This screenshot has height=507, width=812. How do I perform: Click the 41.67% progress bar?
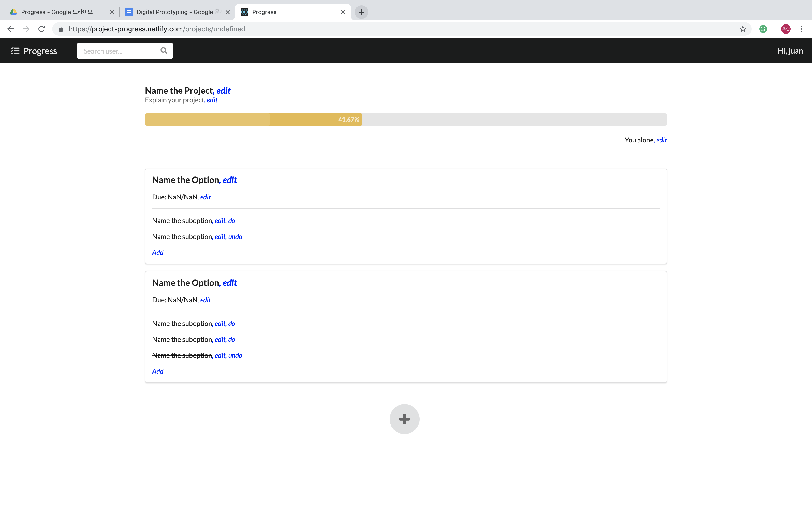point(253,119)
